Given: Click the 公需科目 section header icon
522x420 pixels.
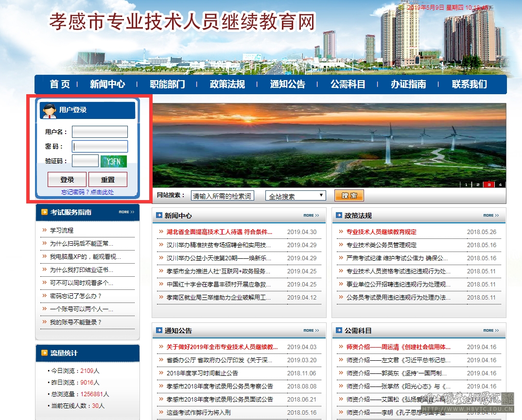Looking at the screenshot, I should [339, 330].
